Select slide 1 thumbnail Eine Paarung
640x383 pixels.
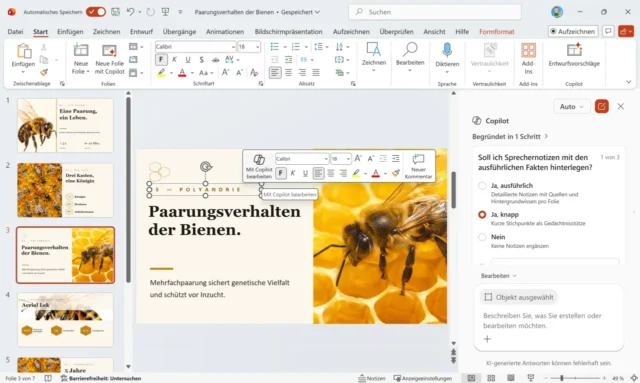click(65, 125)
